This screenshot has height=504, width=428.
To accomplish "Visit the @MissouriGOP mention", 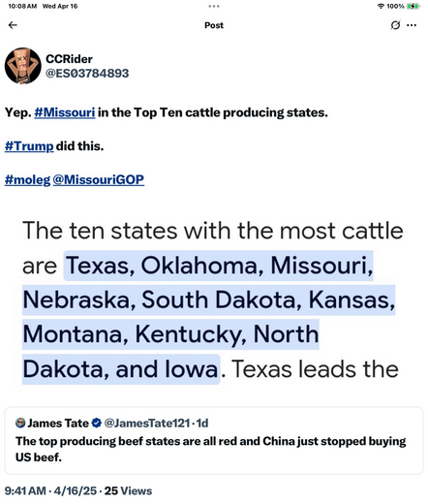I will point(99,179).
